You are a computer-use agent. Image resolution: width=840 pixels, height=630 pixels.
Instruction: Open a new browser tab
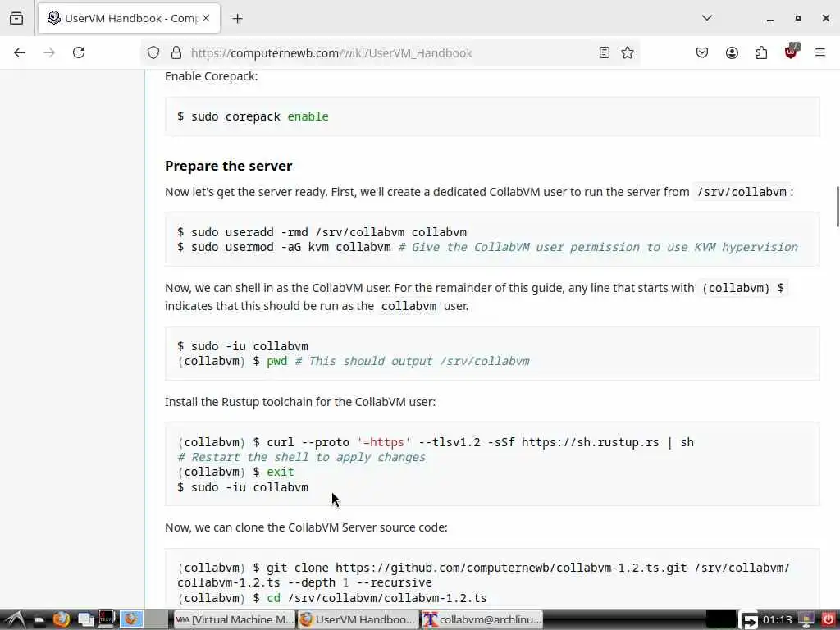click(x=237, y=19)
